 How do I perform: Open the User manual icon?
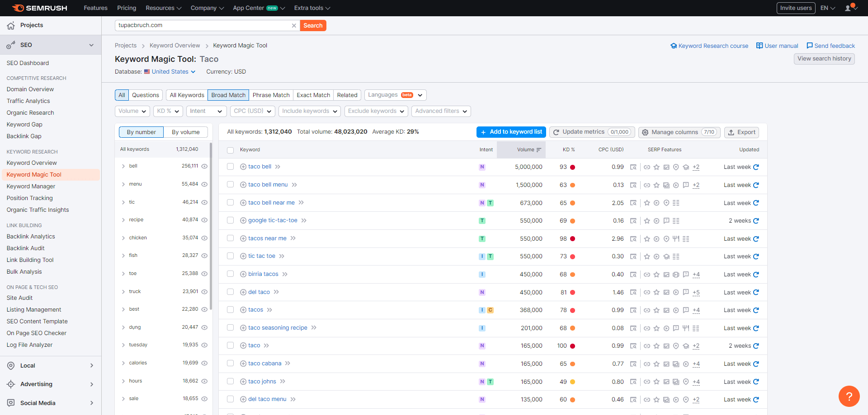(758, 46)
